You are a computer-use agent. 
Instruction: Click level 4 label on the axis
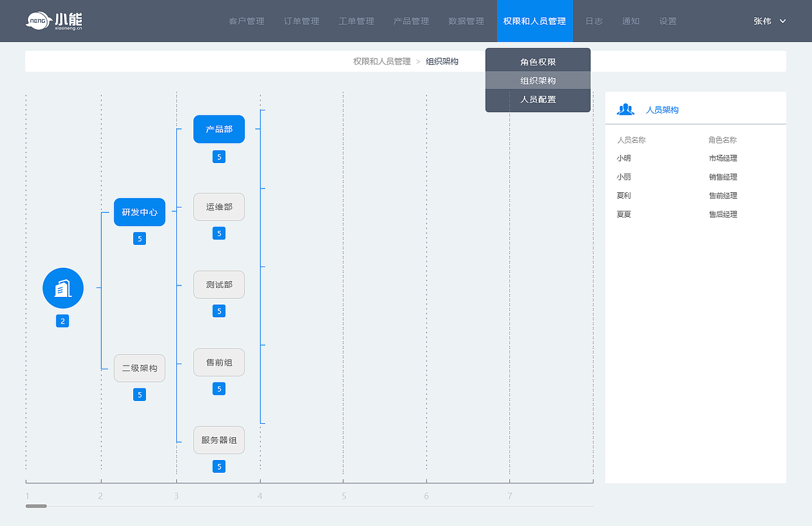(x=260, y=496)
